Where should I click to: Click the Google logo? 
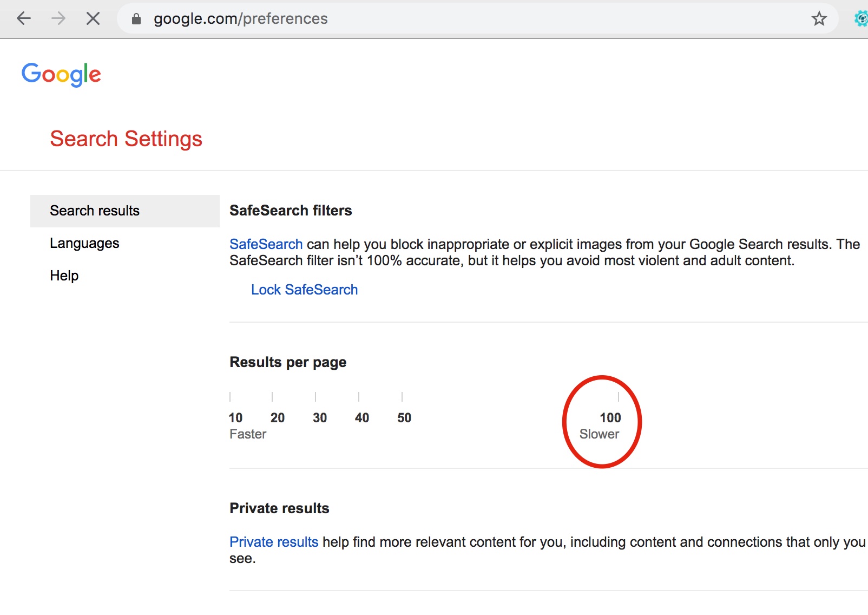click(61, 74)
